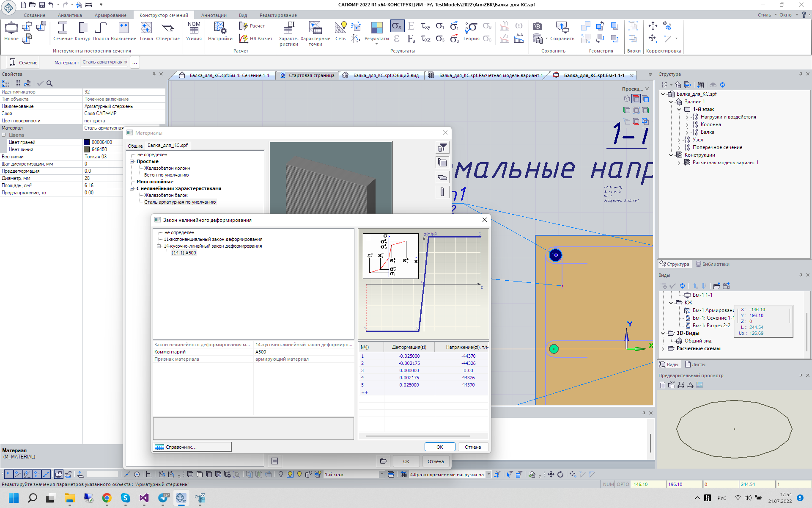
Task: Open the Общий вид document tab
Action: [385, 75]
